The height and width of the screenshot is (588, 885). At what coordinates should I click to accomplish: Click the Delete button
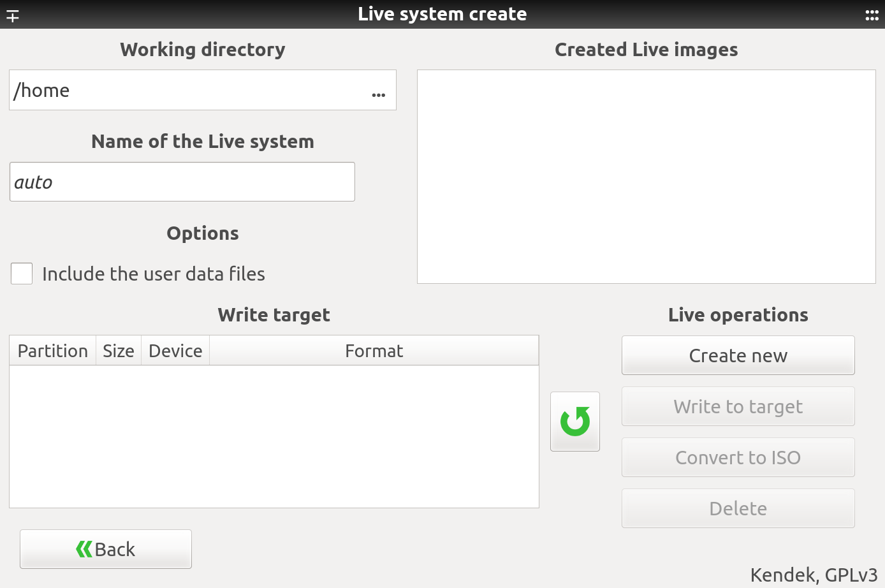[738, 508]
